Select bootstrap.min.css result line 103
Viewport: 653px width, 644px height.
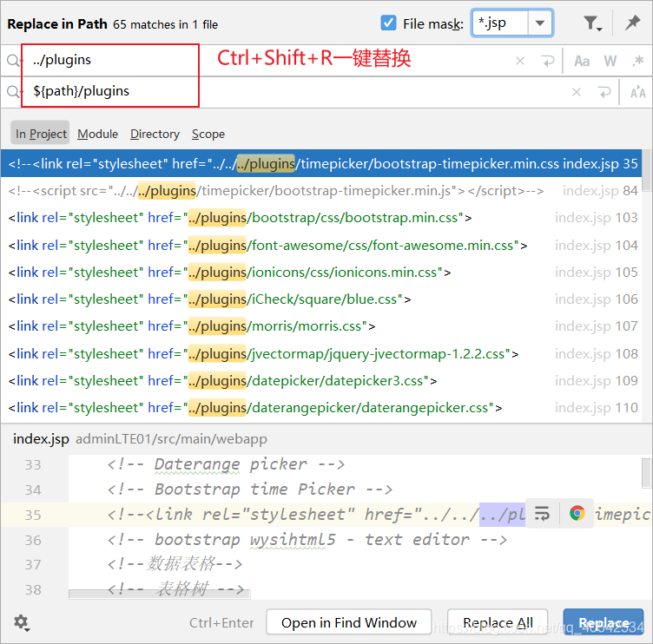pyautogui.click(x=321, y=218)
